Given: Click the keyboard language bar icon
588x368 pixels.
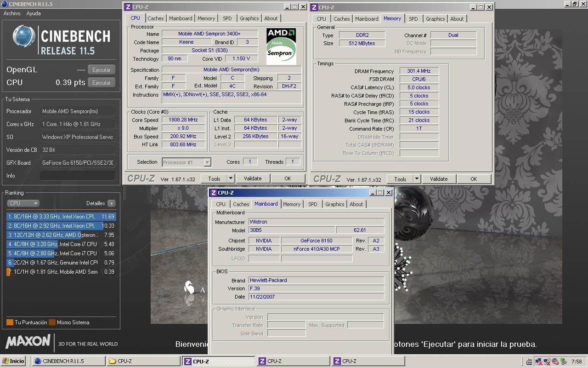Looking at the screenshot, I should coord(529,362).
